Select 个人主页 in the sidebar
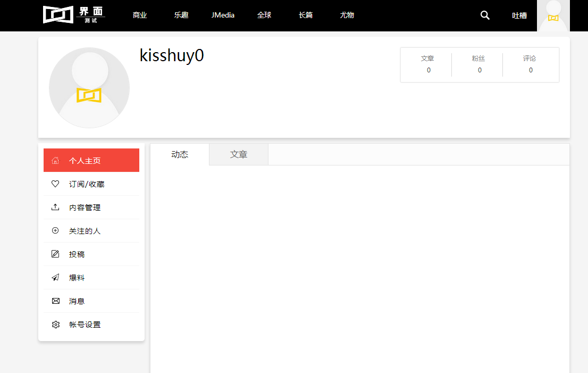Image resolution: width=588 pixels, height=373 pixels. coord(91,160)
